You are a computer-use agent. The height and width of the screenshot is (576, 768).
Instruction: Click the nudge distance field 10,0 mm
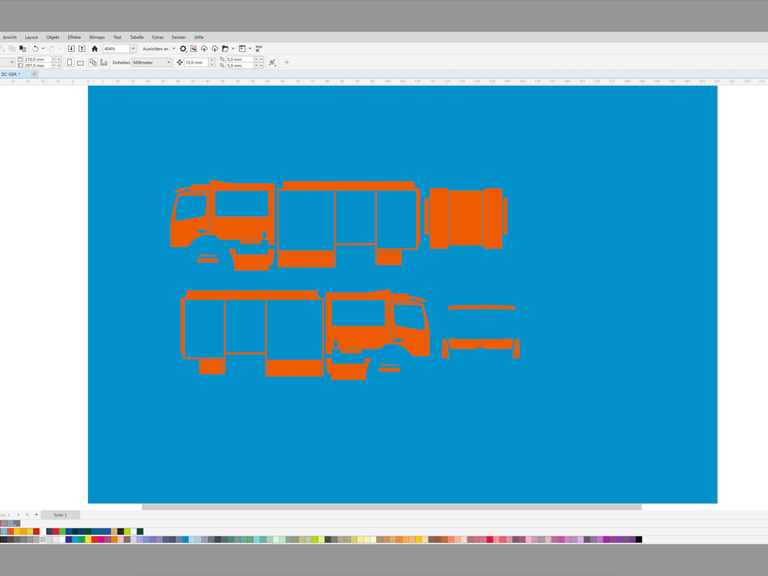pyautogui.click(x=196, y=63)
